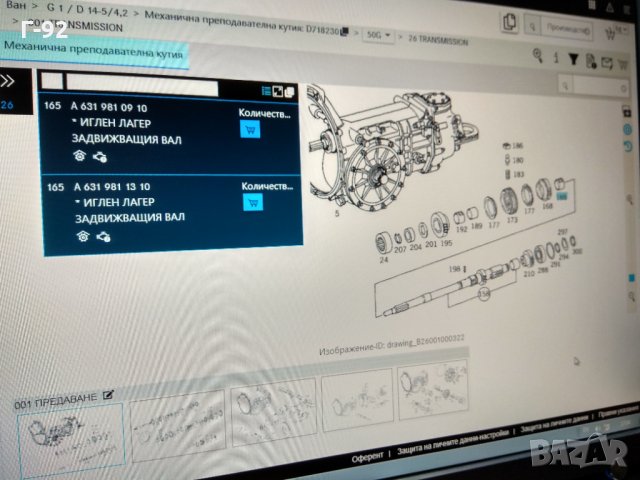Click the filter funnel icon
The height and width of the screenshot is (480, 640).
[573, 60]
